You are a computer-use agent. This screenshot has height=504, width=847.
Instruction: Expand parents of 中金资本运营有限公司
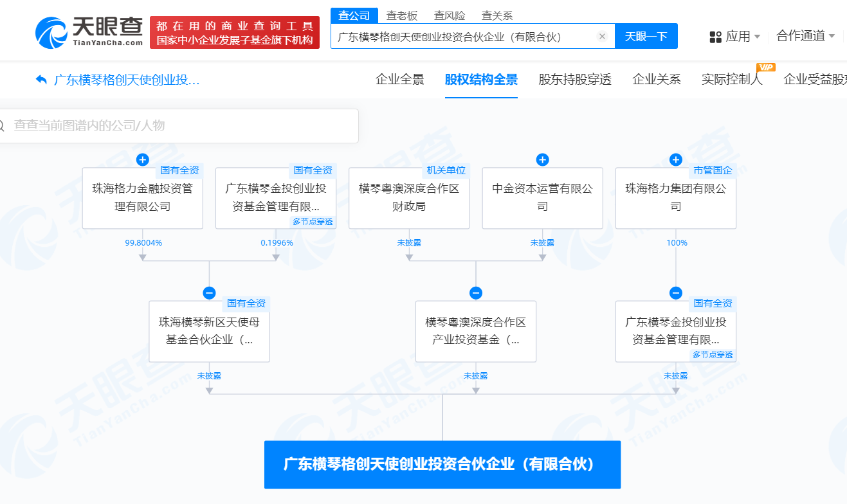[543, 159]
